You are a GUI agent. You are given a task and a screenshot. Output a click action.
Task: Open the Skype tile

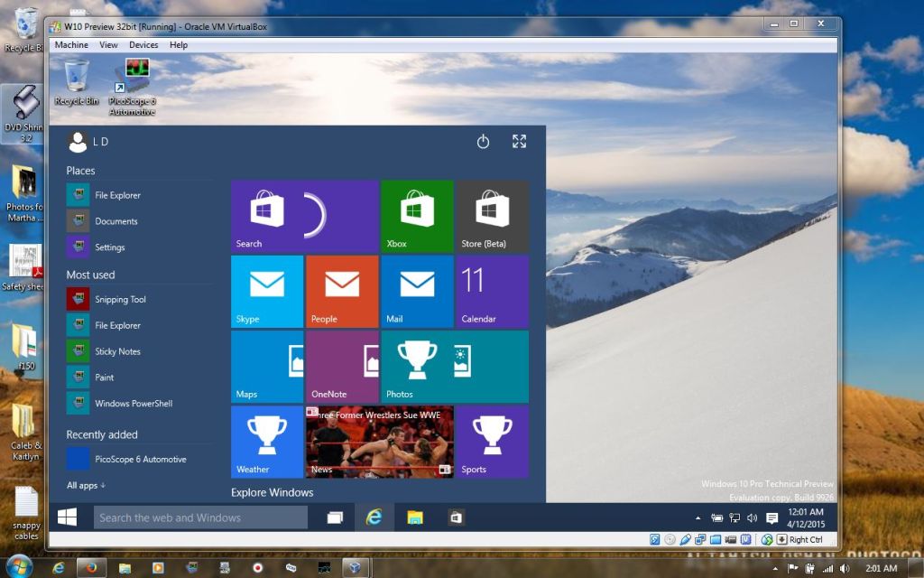[x=267, y=292]
